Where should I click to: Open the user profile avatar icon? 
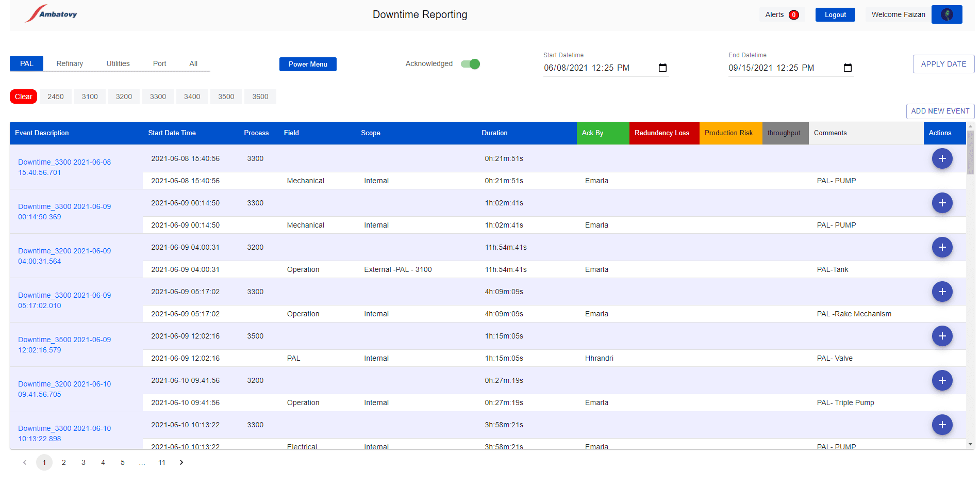point(947,14)
